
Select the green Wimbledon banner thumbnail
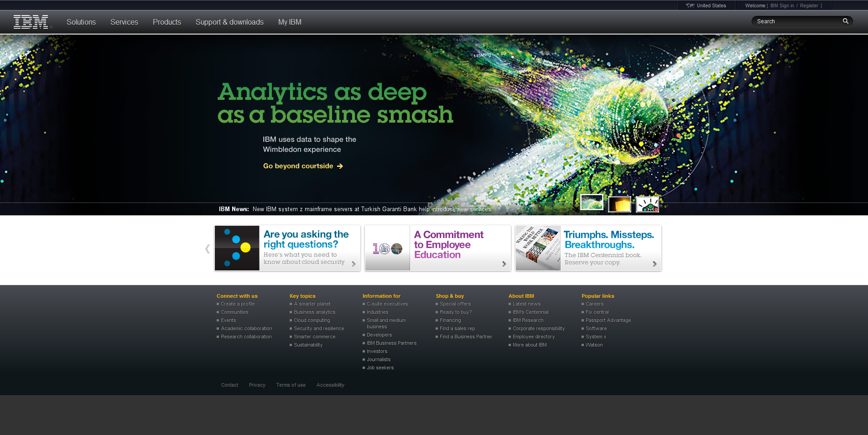[x=592, y=202]
